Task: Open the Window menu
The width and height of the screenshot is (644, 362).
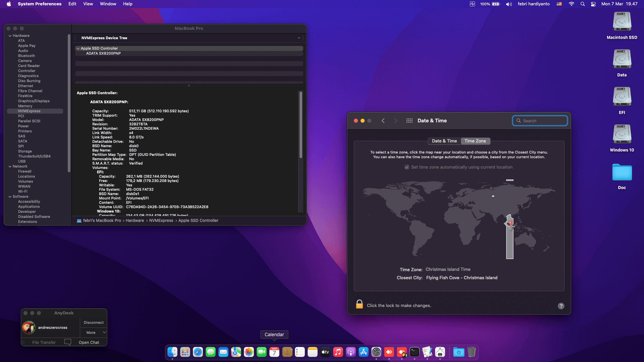Action: pyautogui.click(x=108, y=4)
